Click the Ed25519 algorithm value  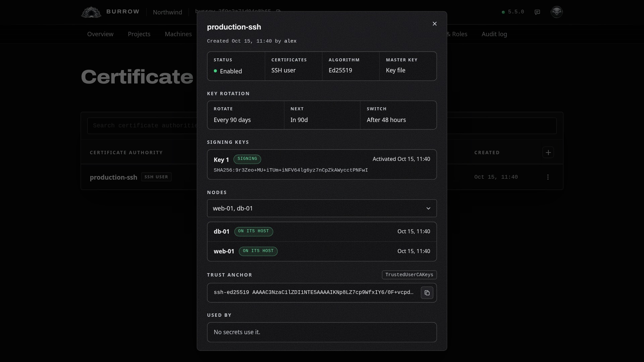pos(340,70)
